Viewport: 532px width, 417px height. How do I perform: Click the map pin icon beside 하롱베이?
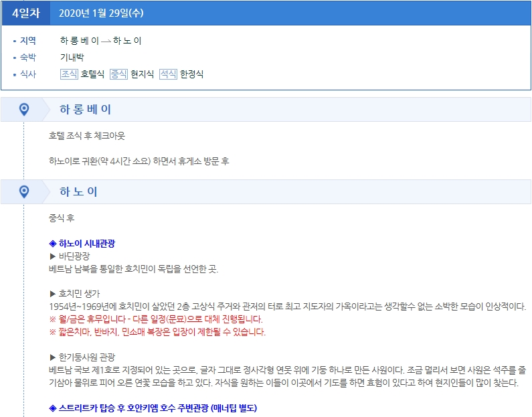click(x=24, y=109)
